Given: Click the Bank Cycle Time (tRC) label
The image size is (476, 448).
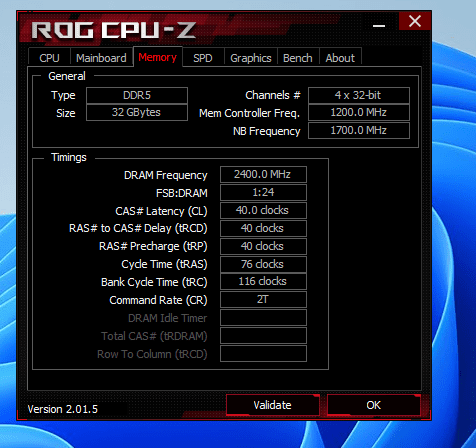Looking at the screenshot, I should (x=154, y=282).
